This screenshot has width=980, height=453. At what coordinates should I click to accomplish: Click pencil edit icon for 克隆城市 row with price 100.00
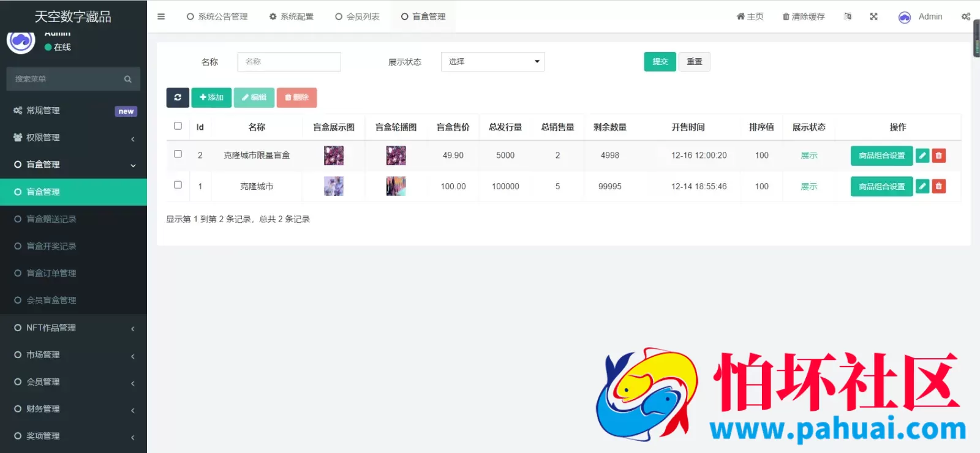tap(922, 186)
